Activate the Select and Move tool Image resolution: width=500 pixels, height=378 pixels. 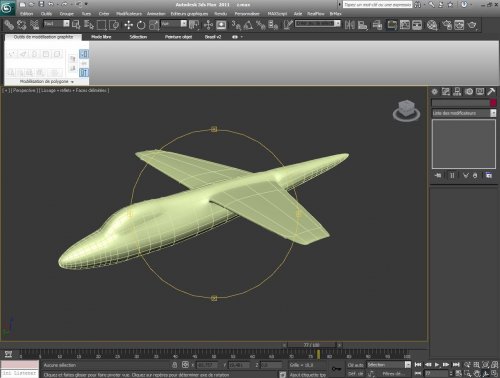point(128,25)
